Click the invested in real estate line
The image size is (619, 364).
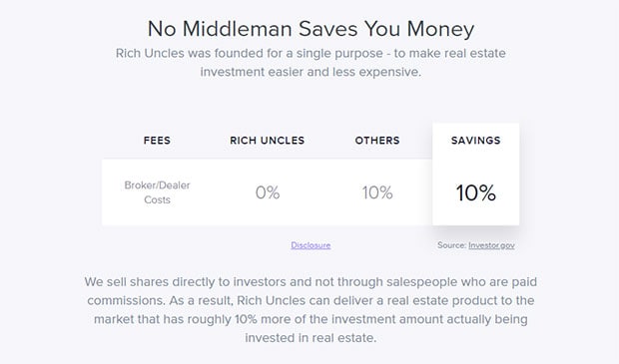pyautogui.click(x=310, y=338)
